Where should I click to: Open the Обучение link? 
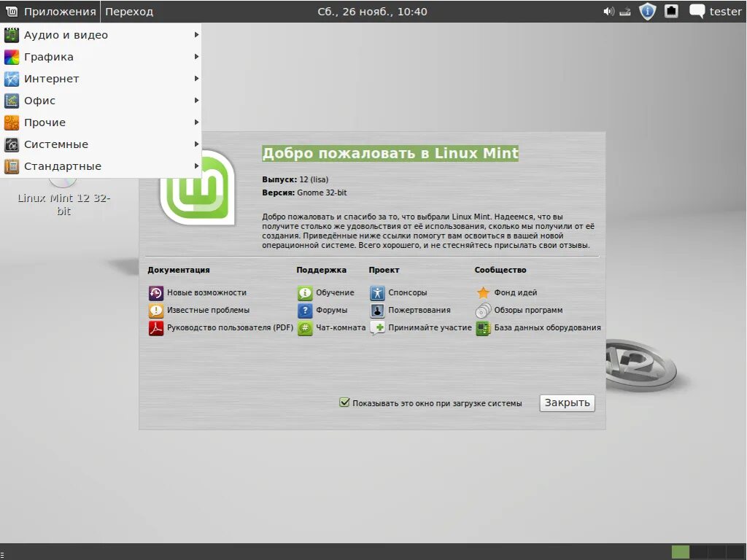coord(335,292)
